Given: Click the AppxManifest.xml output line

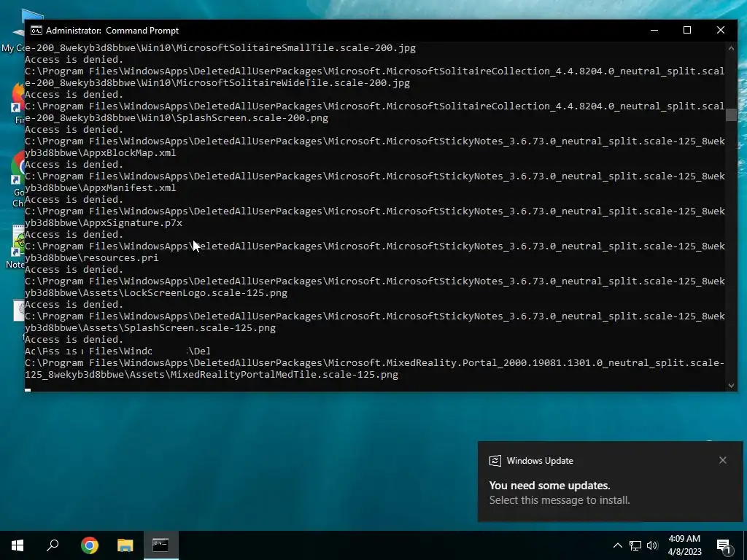Looking at the screenshot, I should point(101,187).
